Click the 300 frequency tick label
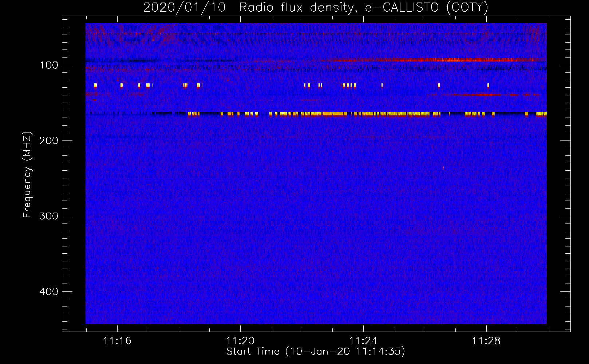 [49, 216]
